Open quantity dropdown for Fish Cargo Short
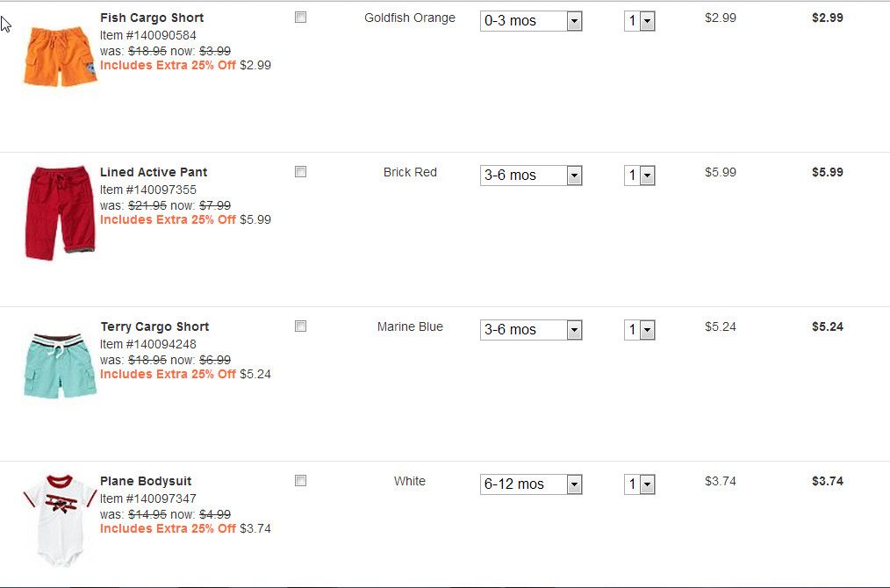890x588 pixels. click(x=640, y=21)
